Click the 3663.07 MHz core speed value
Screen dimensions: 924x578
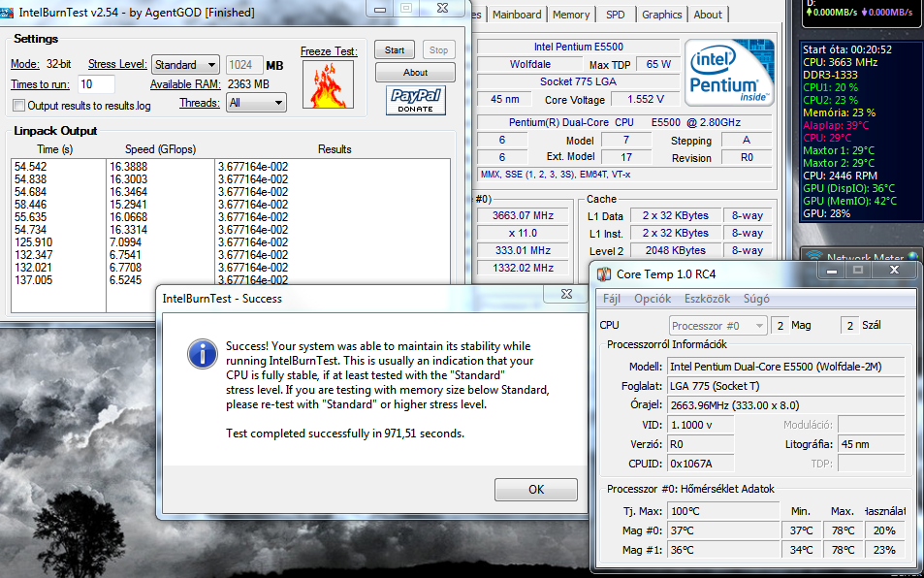point(524,215)
